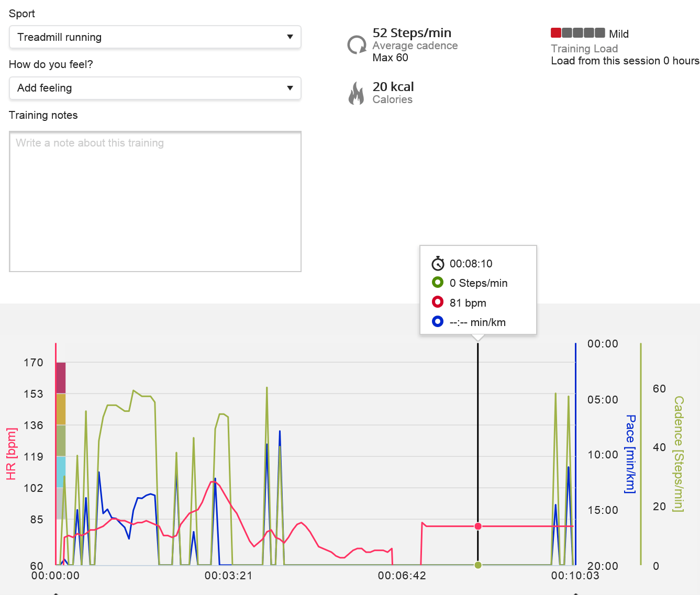Screen dimensions: 700x595
Task: Click the red heart rate point on chart
Action: click(x=478, y=526)
